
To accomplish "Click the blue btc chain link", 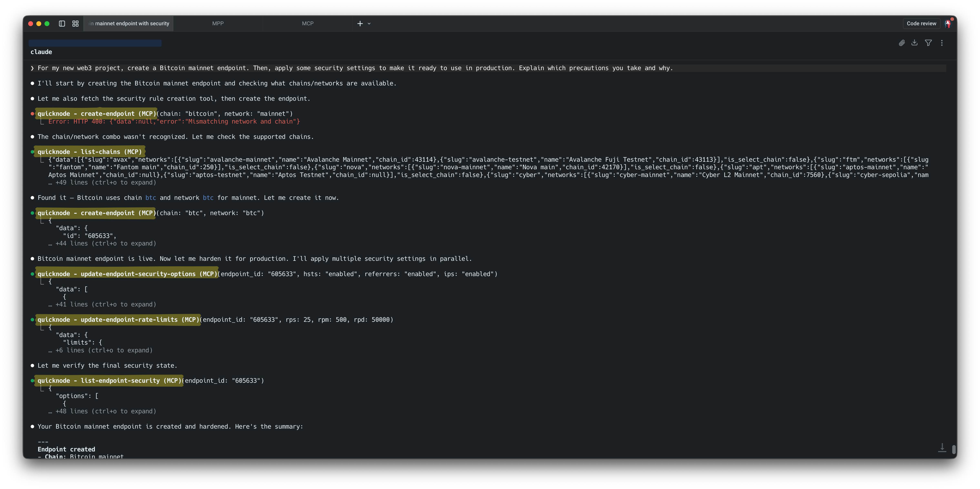I will tap(151, 198).
